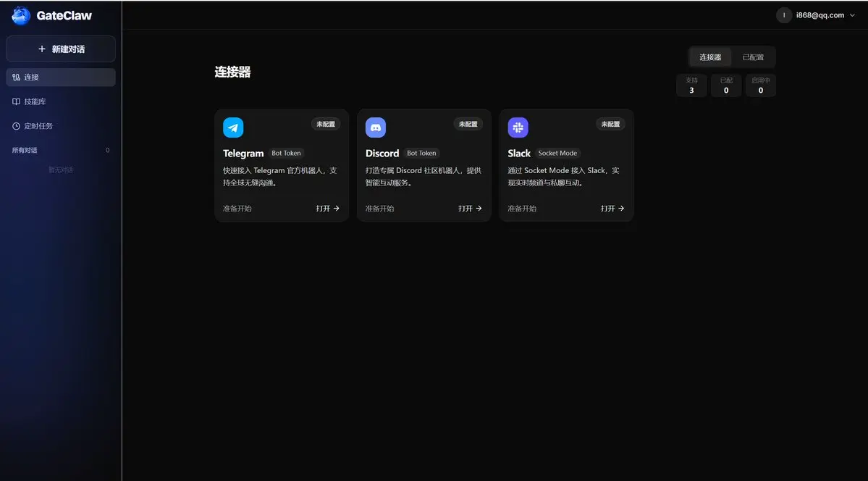868x481 pixels.
Task: Click the GateClaw brand name
Action: pyautogui.click(x=64, y=15)
